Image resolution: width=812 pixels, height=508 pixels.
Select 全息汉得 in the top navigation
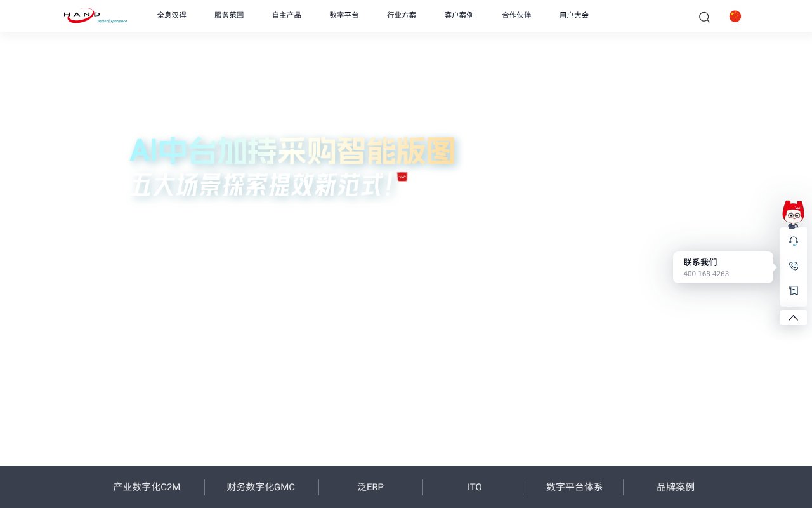click(172, 15)
